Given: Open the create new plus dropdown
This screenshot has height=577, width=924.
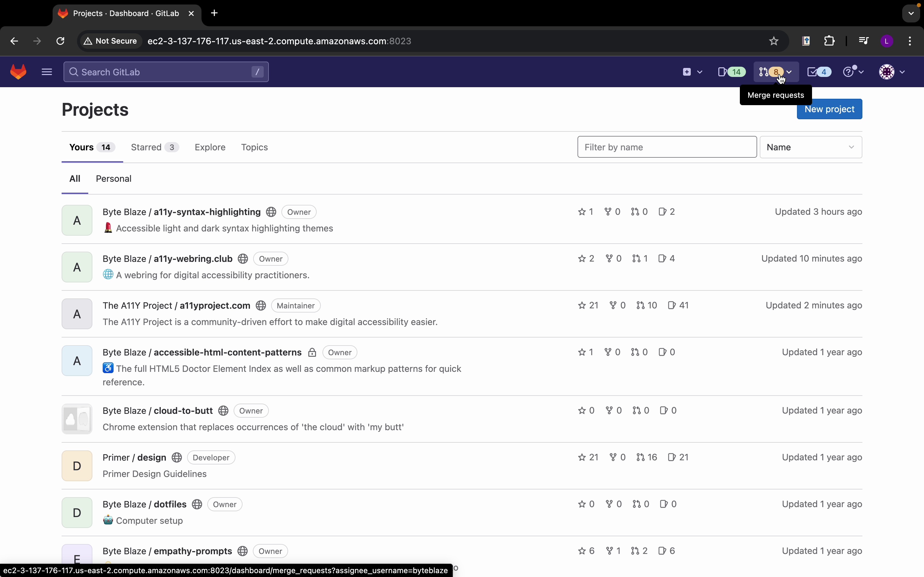Looking at the screenshot, I should (x=692, y=72).
